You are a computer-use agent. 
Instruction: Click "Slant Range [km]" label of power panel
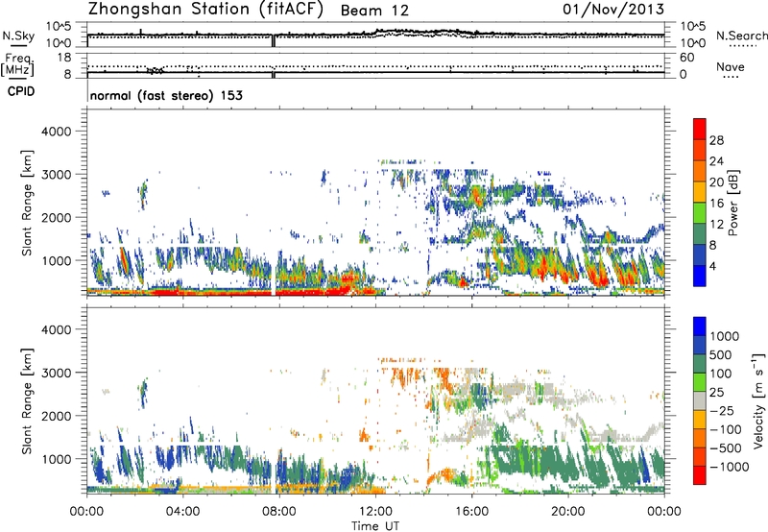click(x=28, y=203)
